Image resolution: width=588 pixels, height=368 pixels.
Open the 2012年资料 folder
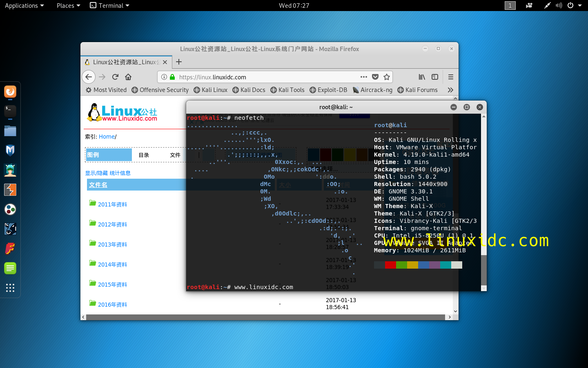click(x=112, y=224)
